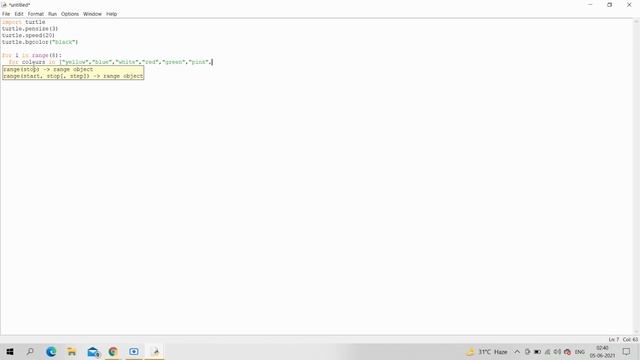Click the IDLE window title icon
Image resolution: width=640 pixels, height=360 pixels.
tap(4, 5)
